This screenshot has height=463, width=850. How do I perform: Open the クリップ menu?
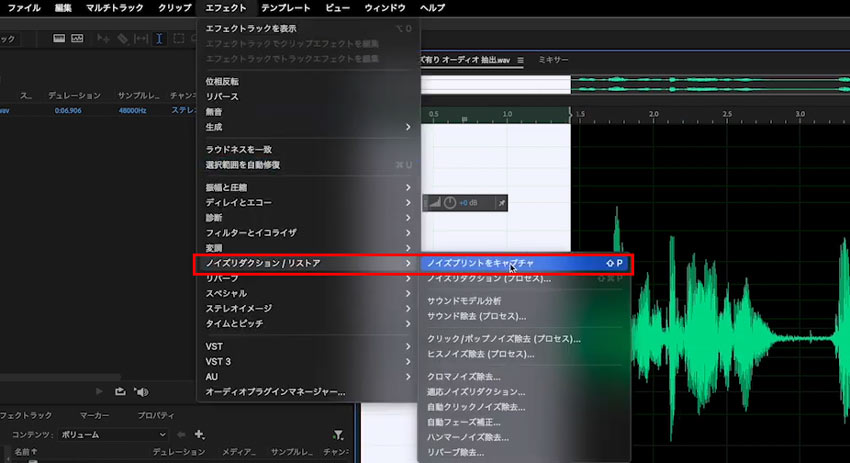(x=175, y=8)
